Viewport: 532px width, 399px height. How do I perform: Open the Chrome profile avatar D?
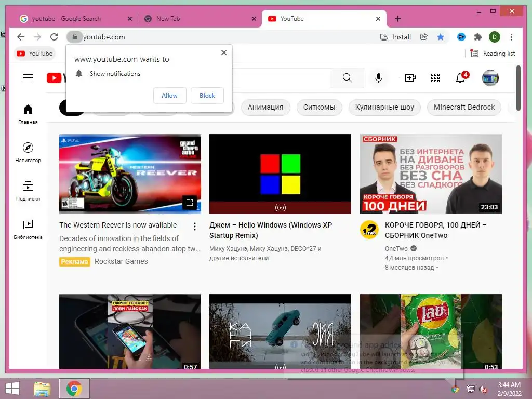click(495, 37)
